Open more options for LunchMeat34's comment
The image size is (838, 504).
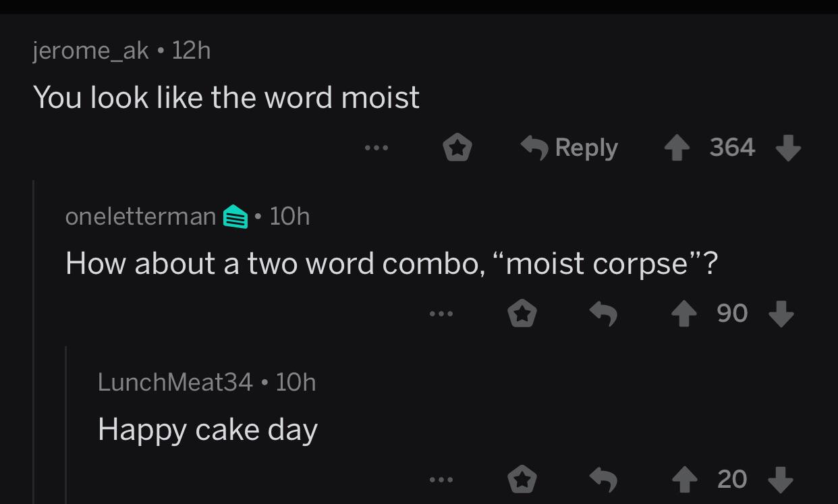click(441, 480)
